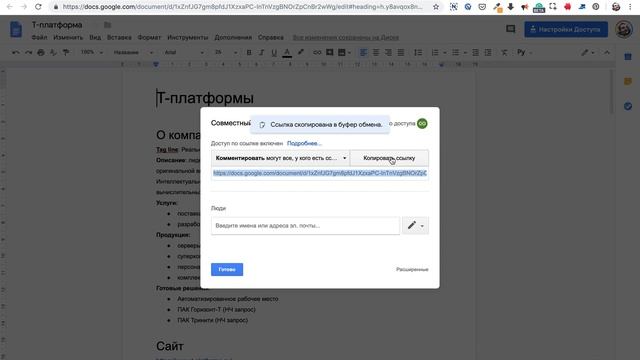Click the shared document link field
Image resolution: width=640 pixels, height=360 pixels.
coord(320,173)
